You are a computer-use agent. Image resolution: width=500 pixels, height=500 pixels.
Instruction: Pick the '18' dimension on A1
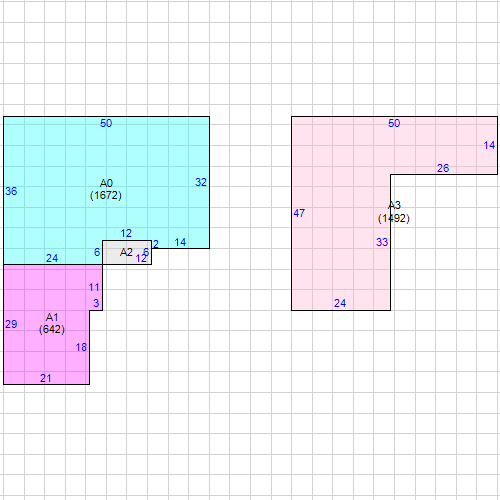click(x=81, y=348)
